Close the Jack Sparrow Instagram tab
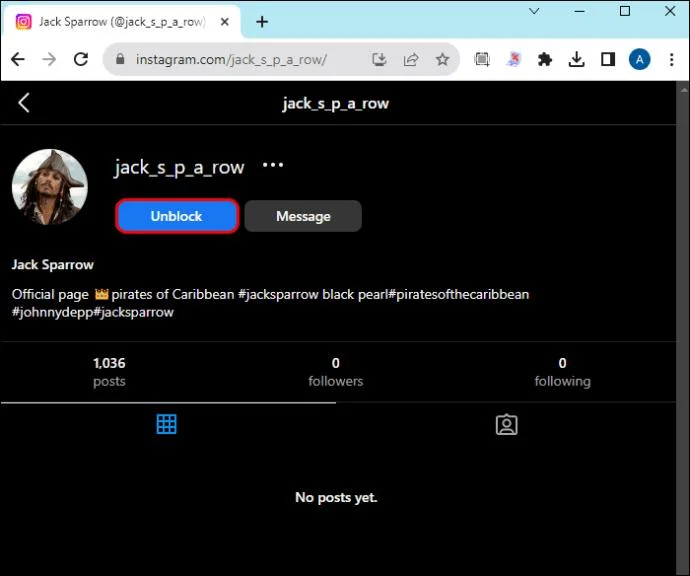This screenshot has width=690, height=576. pyautogui.click(x=224, y=22)
